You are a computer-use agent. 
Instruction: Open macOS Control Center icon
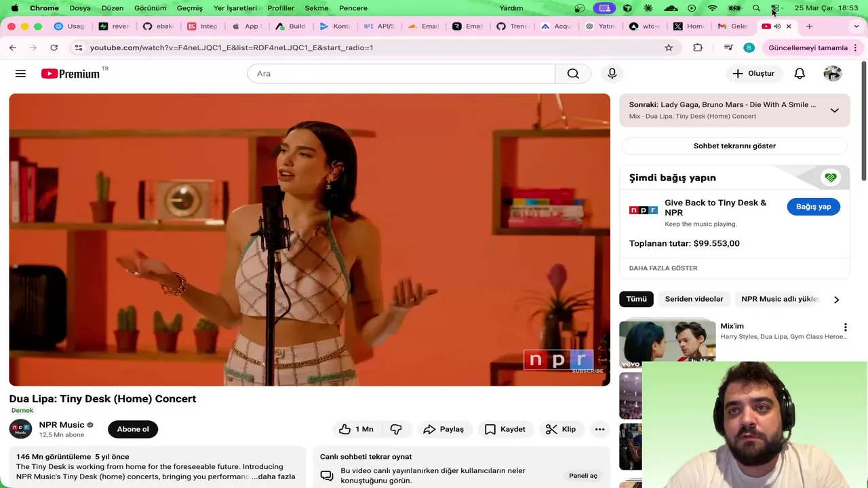(x=775, y=8)
